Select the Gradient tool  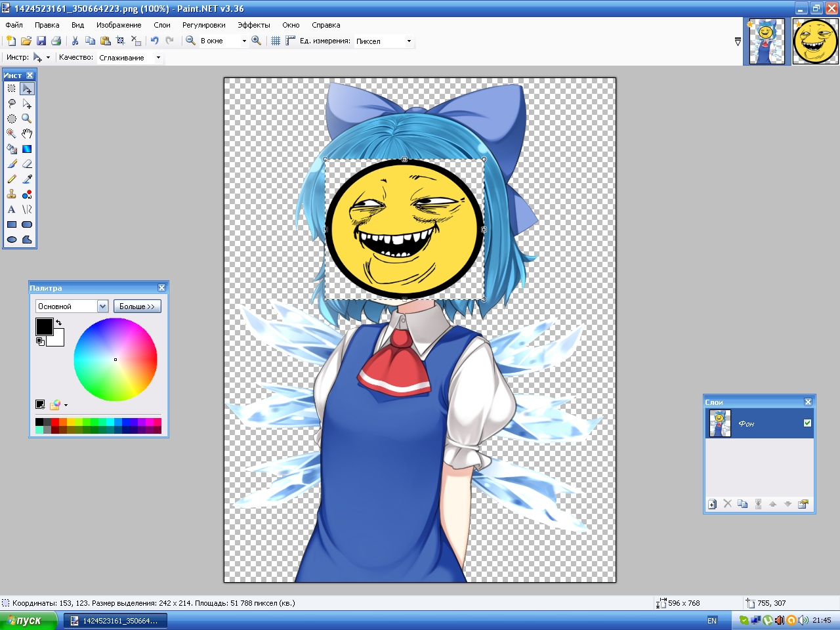pyautogui.click(x=27, y=149)
